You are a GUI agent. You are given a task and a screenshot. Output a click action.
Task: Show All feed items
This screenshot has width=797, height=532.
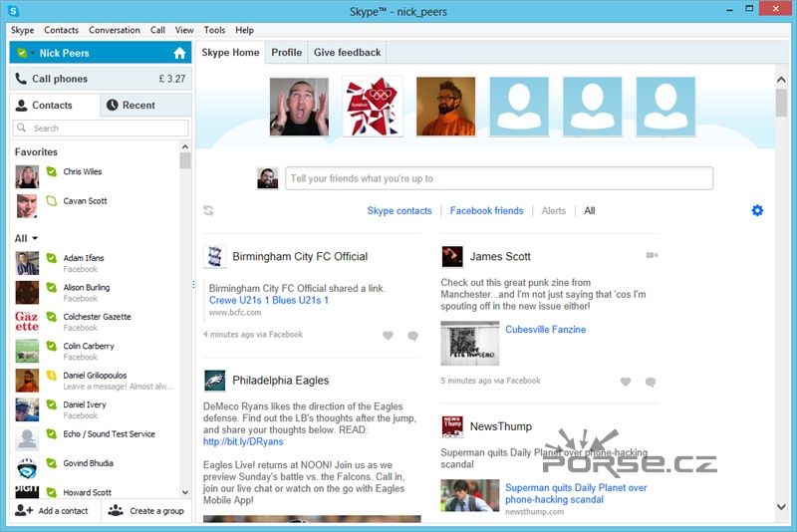coord(590,210)
